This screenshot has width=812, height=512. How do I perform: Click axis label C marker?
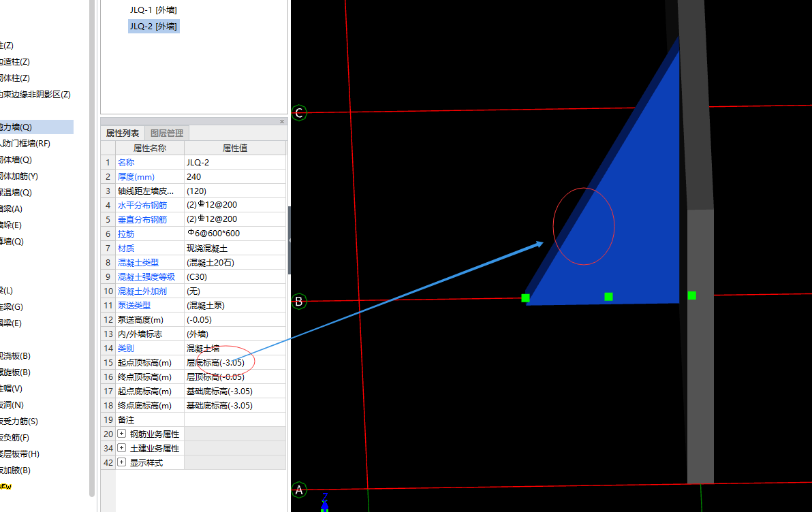coord(299,113)
